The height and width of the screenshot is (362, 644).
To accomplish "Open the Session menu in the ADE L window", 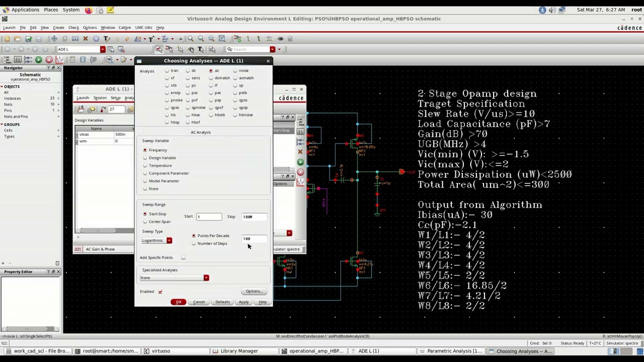I will 100,98.
